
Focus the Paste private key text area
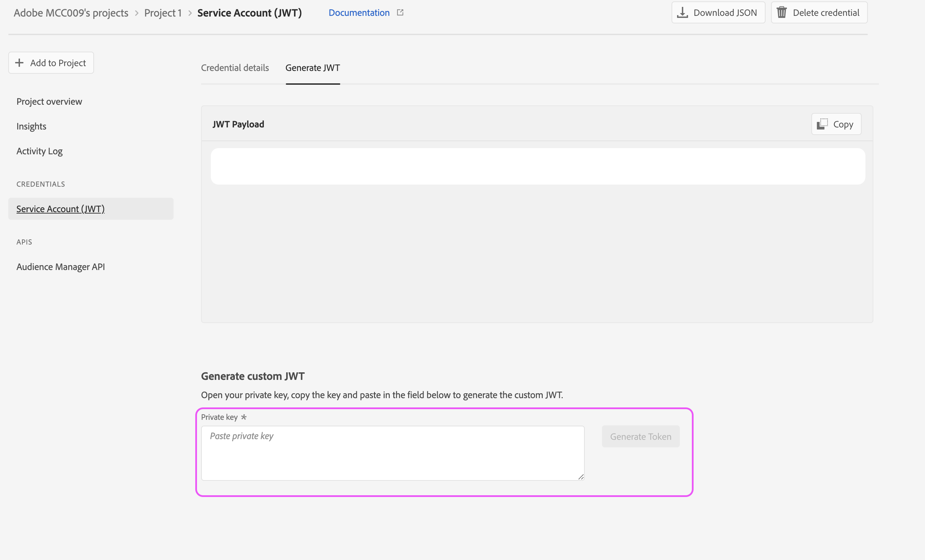[392, 453]
